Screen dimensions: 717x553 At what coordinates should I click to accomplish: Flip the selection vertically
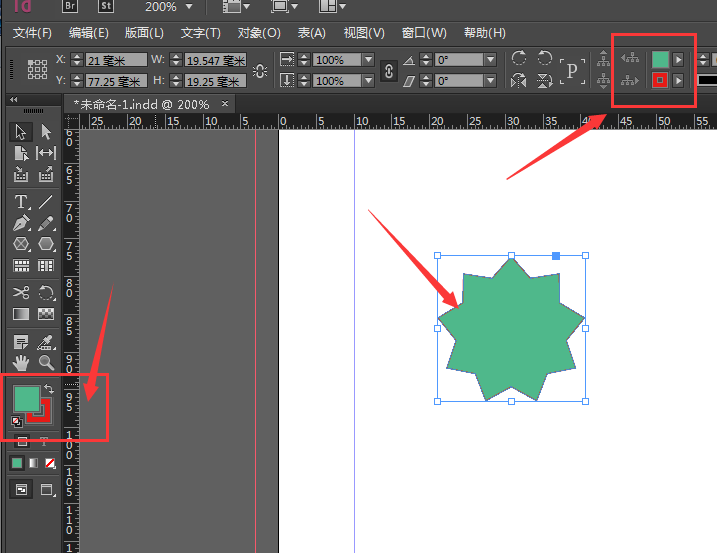[544, 81]
